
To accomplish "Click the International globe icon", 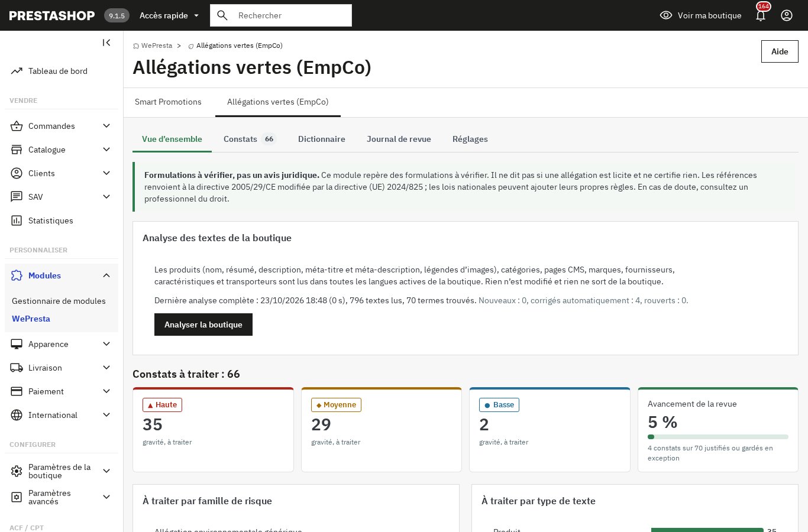I will click(x=17, y=415).
